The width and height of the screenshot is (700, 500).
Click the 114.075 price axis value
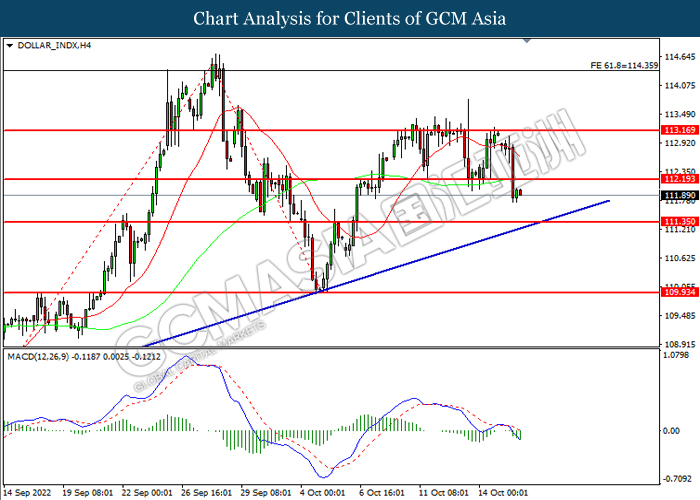680,86
